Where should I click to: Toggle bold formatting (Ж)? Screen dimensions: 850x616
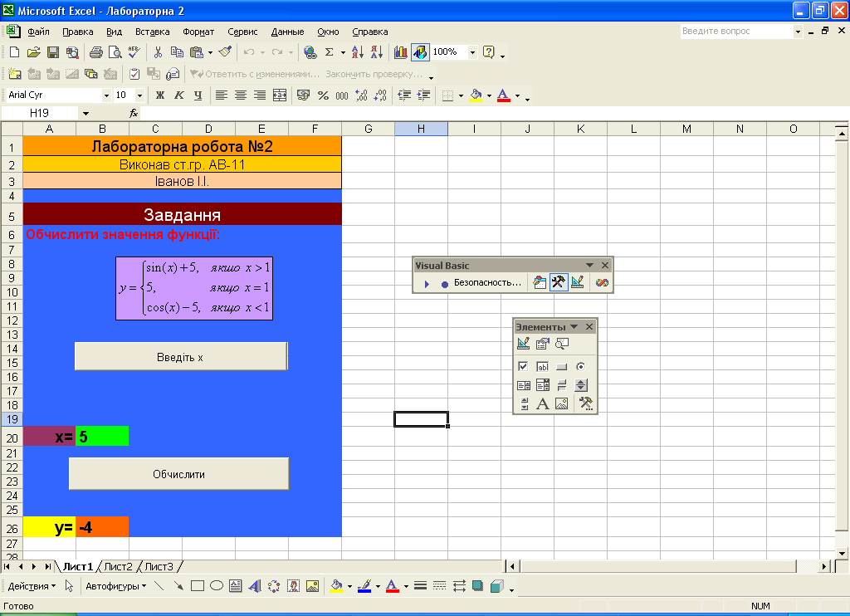click(160, 95)
